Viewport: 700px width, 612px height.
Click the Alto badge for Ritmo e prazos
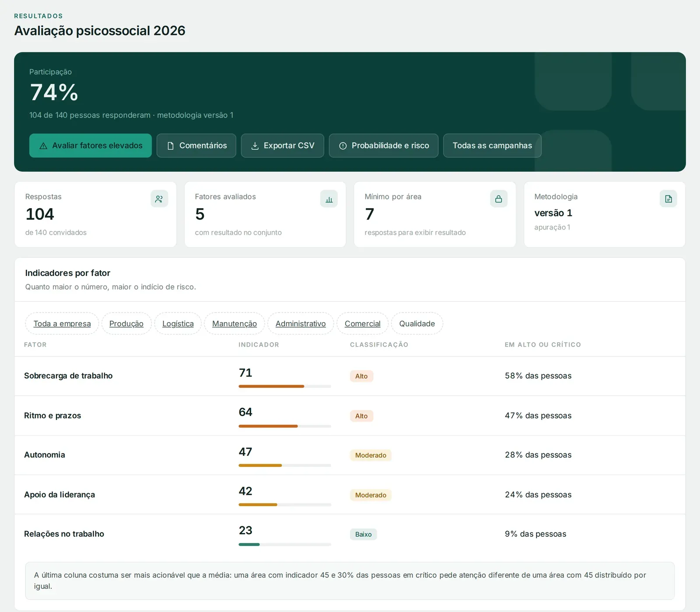pos(361,416)
